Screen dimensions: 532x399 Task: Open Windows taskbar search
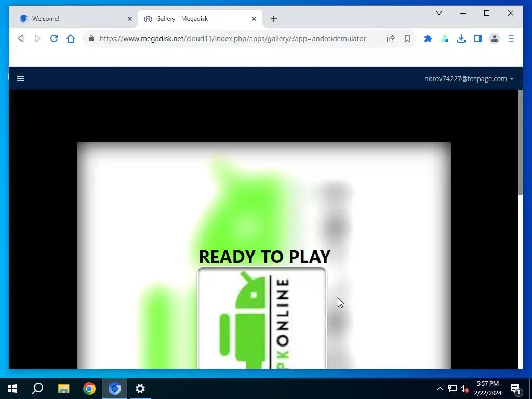tap(37, 389)
